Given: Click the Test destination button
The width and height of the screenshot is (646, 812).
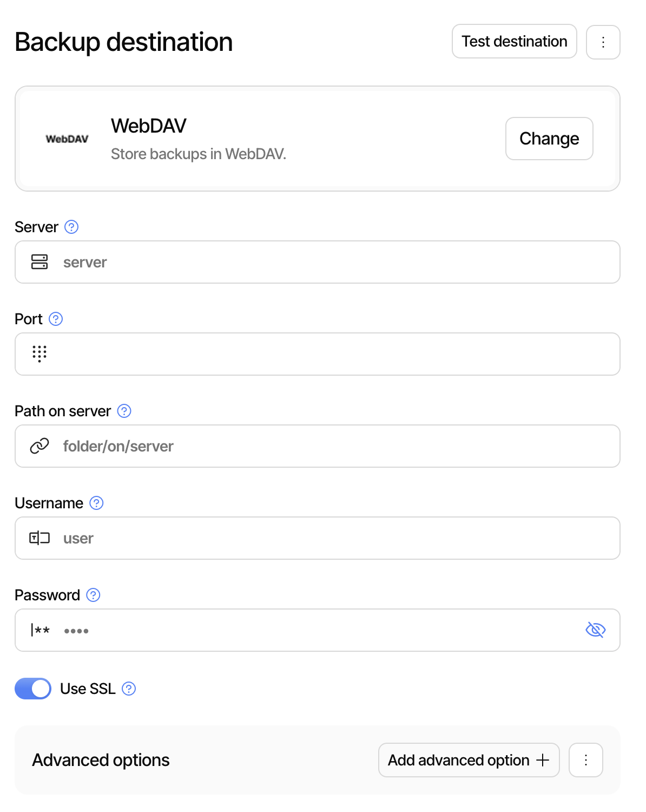Looking at the screenshot, I should [x=514, y=41].
